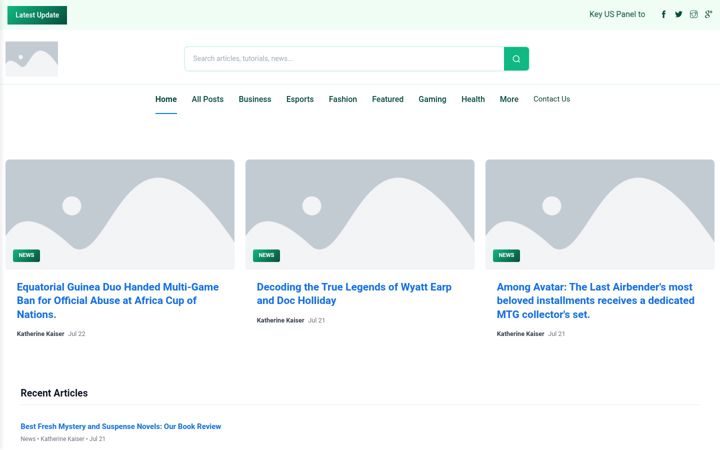Click the Jul 22 date text
Screen dimensions: 720x450
(x=77, y=334)
